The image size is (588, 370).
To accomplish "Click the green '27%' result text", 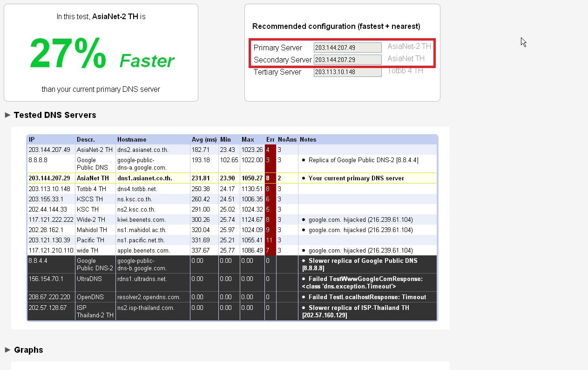I will (68, 54).
